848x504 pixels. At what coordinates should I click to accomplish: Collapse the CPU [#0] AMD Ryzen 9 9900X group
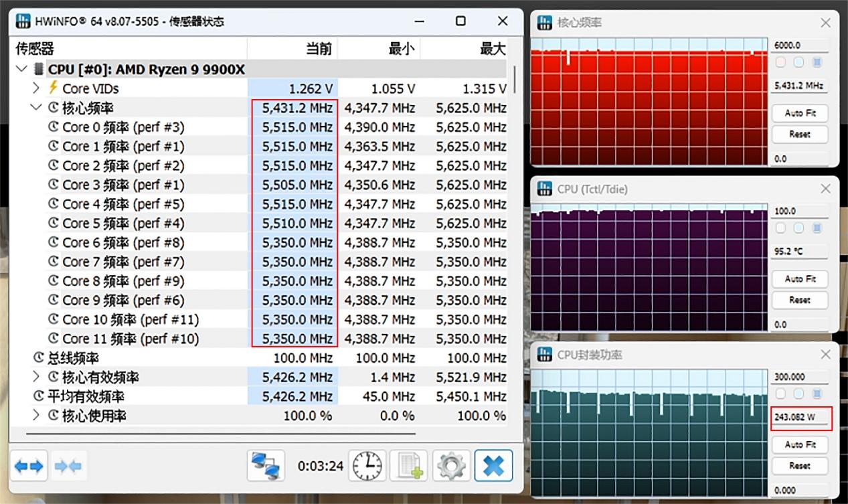point(22,69)
